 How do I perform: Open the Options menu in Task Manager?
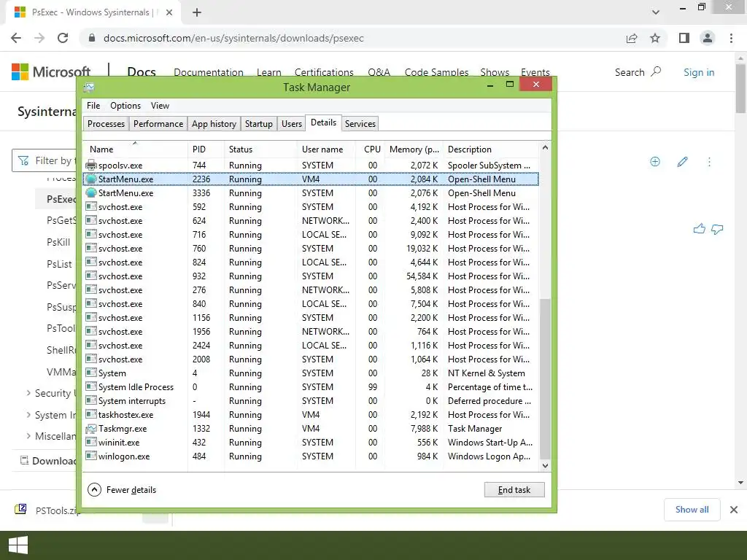125,106
